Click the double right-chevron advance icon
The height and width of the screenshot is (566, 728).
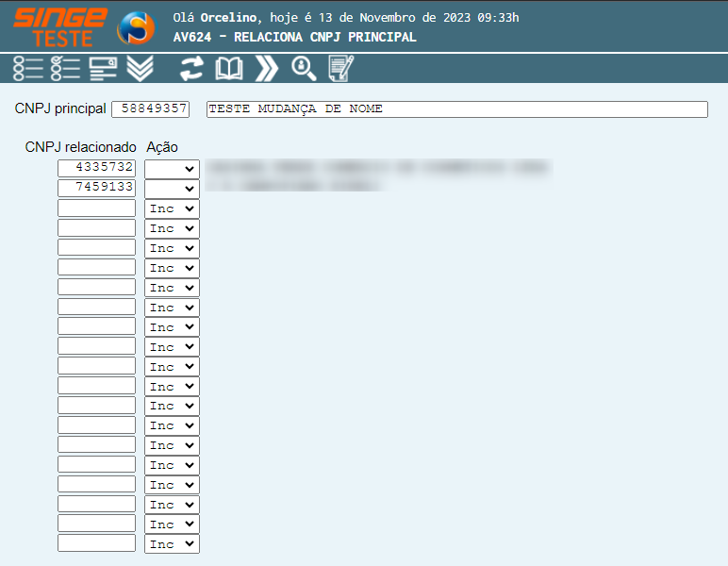click(267, 68)
